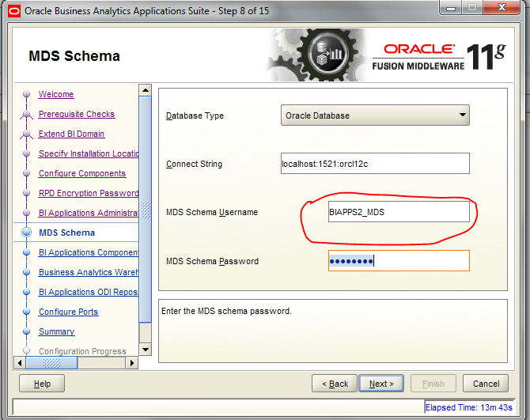Minimize the installer window
The width and height of the screenshot is (530, 420).
tap(451, 8)
